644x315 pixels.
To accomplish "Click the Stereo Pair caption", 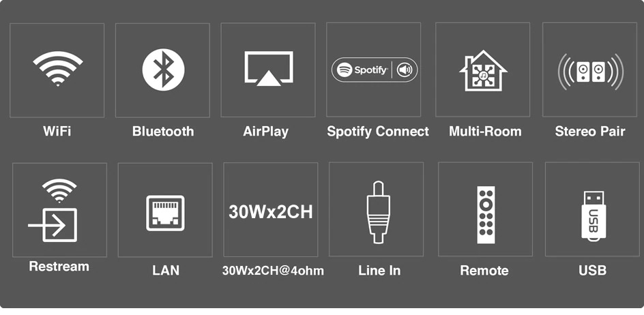I will point(590,132).
